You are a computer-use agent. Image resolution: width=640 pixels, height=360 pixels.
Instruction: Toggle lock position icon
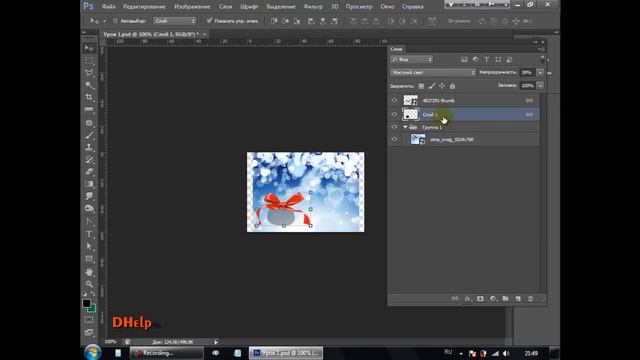point(442,86)
